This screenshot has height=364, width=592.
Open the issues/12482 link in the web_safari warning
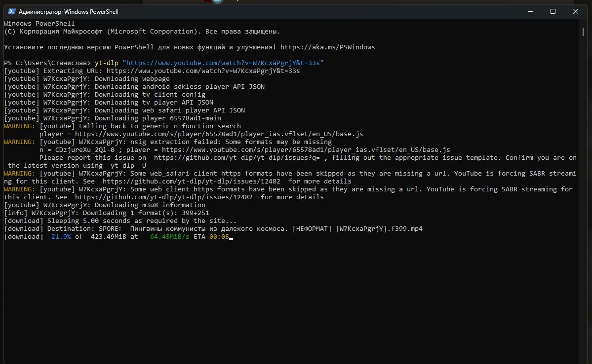point(177,182)
